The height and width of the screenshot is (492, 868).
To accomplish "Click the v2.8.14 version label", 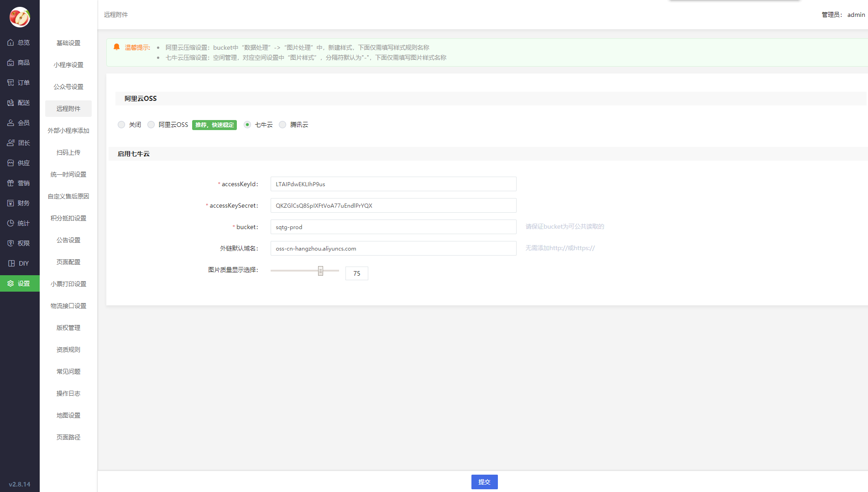I will (20, 484).
